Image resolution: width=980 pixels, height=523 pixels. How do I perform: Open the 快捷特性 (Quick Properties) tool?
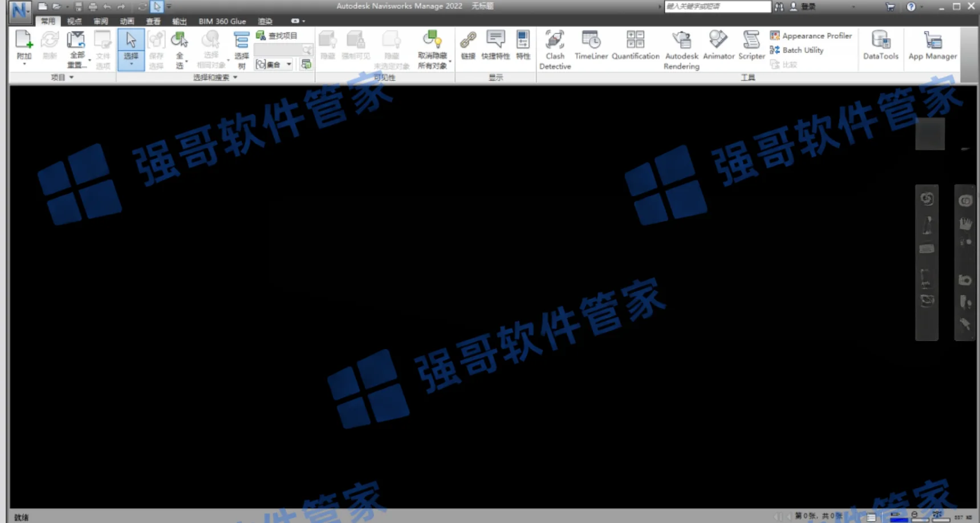pos(495,45)
